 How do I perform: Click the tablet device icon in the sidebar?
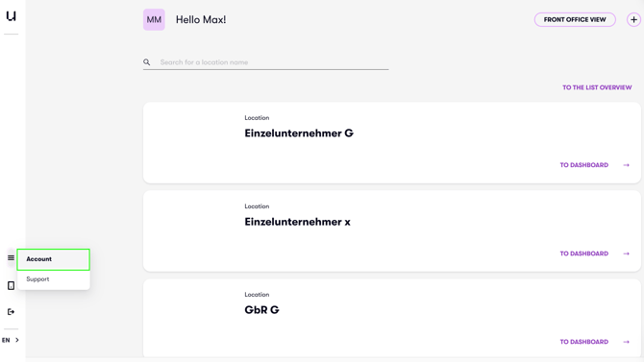tap(12, 285)
